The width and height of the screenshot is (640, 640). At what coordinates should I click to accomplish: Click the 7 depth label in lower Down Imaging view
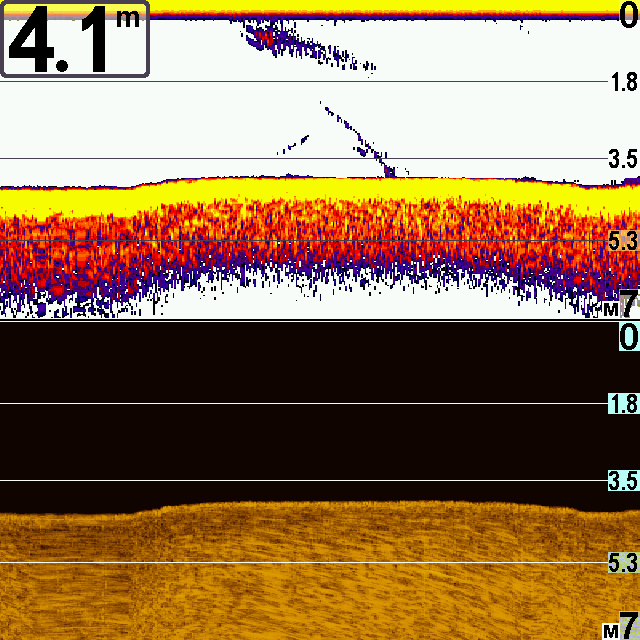(629, 625)
